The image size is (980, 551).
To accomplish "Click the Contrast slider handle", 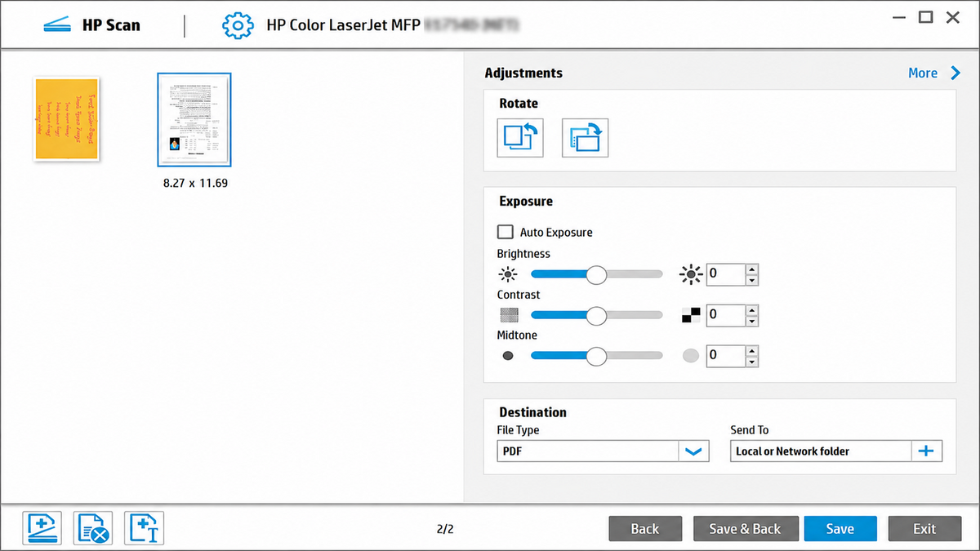I will [597, 314].
